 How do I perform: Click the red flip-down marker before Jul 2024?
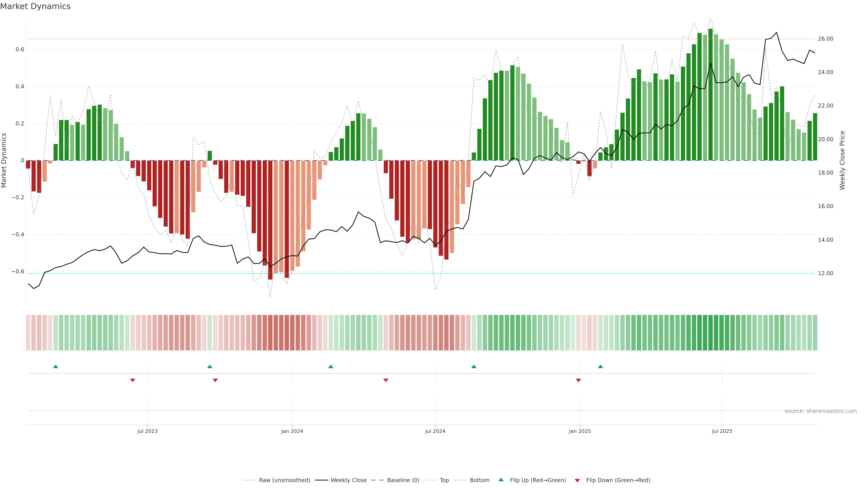tap(386, 380)
